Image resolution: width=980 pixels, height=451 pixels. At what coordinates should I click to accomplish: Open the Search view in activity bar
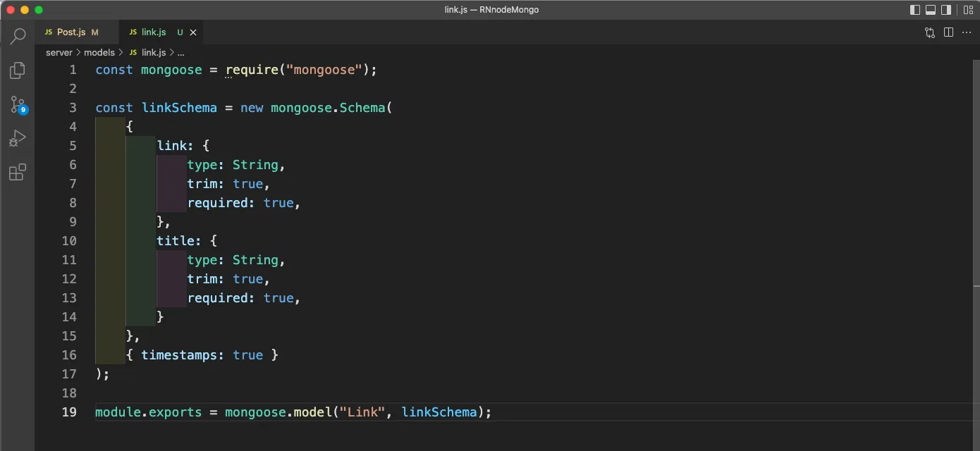point(18,36)
